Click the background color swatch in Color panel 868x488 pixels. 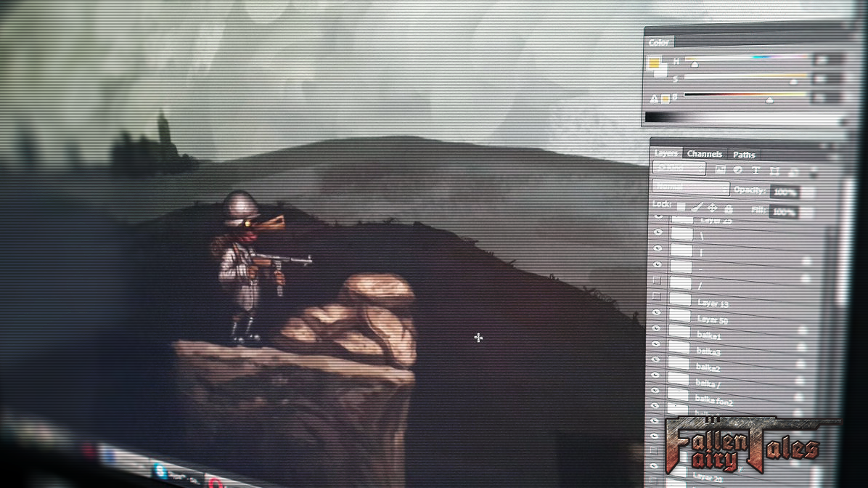click(663, 71)
